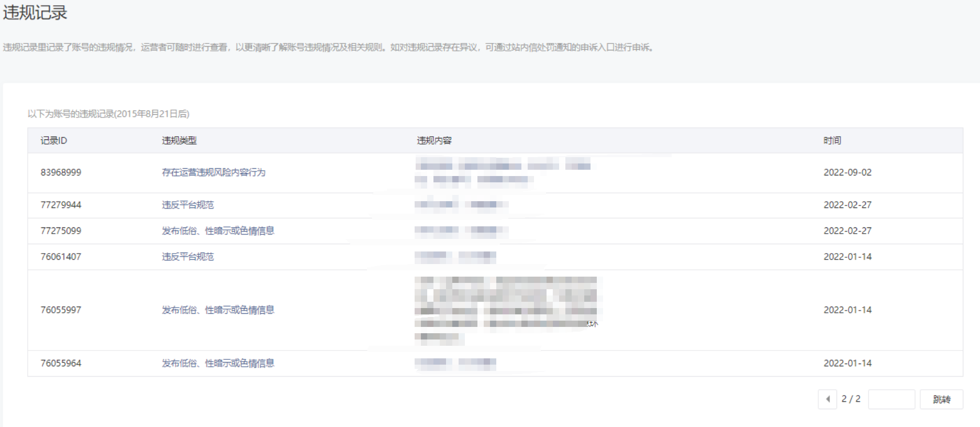Click the 时间 column header
This screenshot has height=427, width=980.
(832, 140)
